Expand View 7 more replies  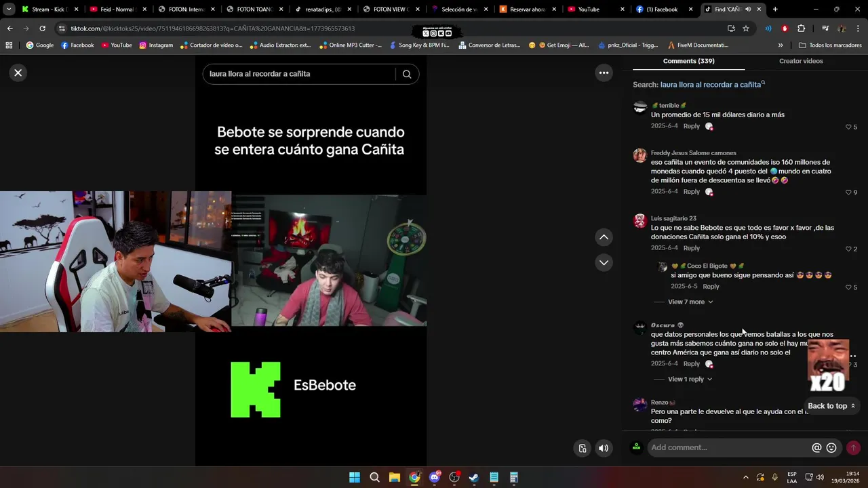(690, 302)
